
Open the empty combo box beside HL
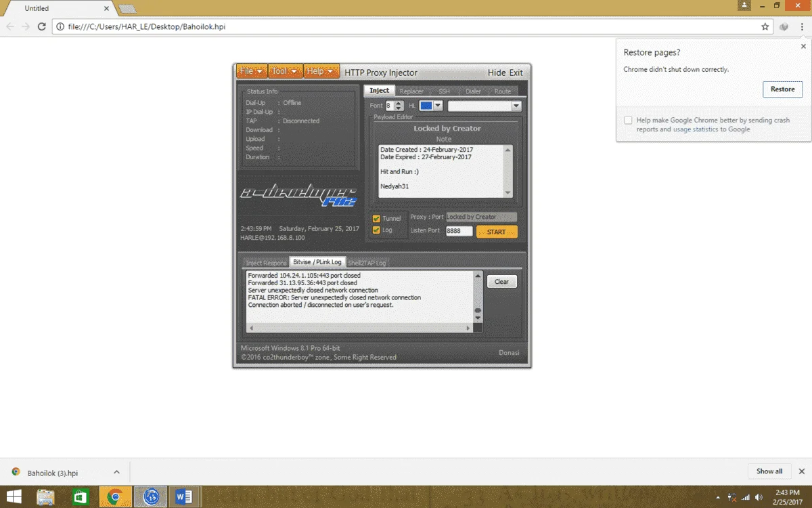click(484, 106)
